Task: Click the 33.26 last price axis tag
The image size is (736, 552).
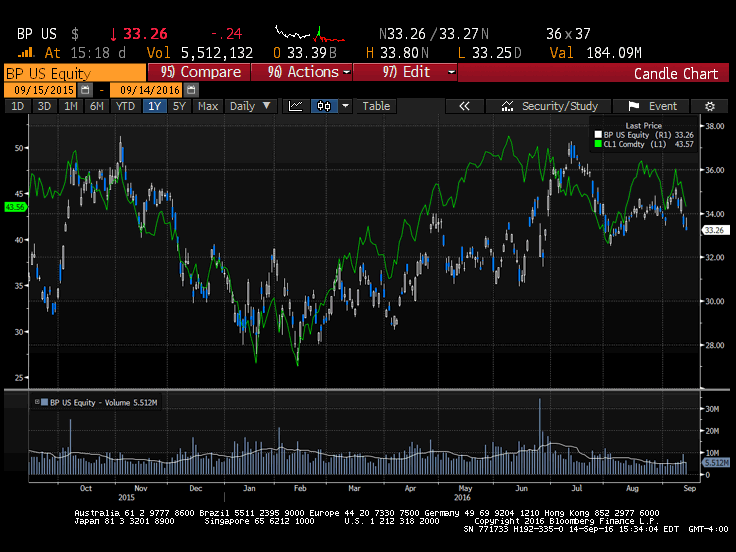Action: point(715,230)
